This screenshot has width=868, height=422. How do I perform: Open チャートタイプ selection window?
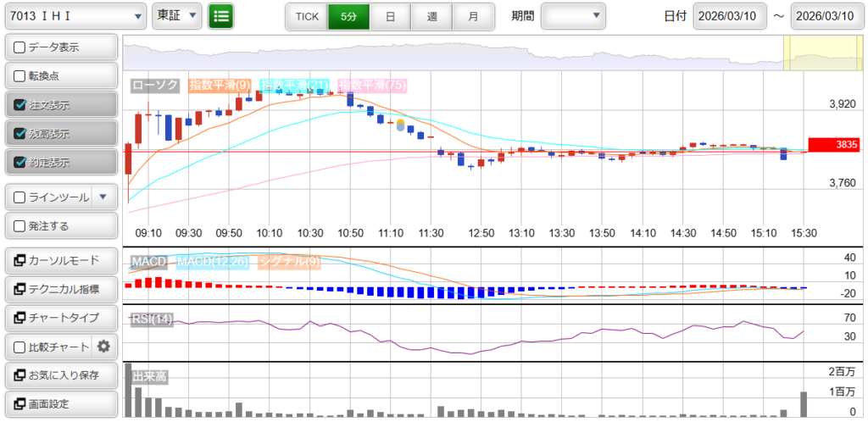60,318
